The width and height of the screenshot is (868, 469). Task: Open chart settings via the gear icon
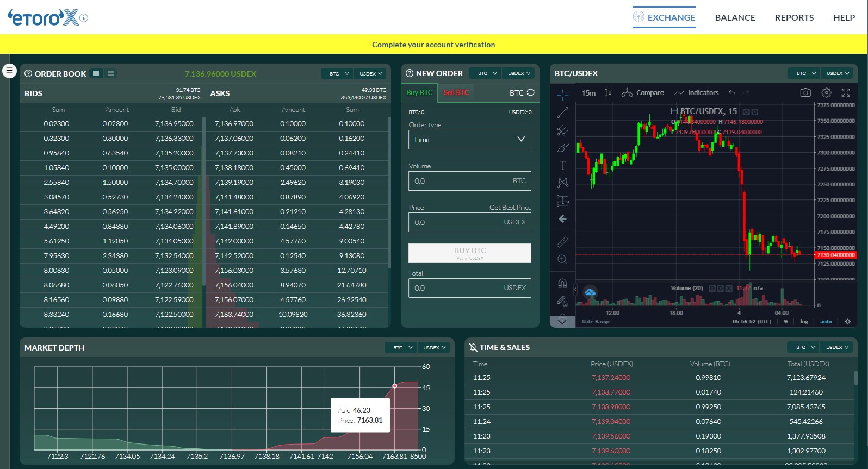tap(826, 92)
